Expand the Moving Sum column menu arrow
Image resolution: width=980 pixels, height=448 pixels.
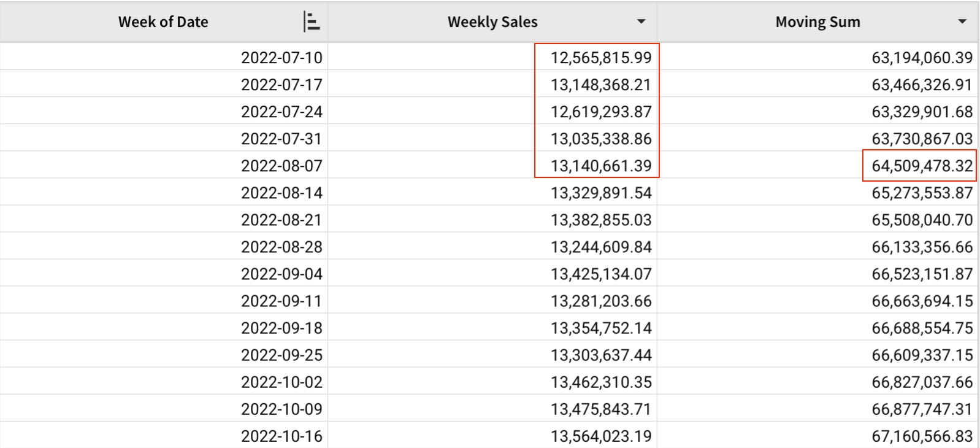tap(962, 22)
